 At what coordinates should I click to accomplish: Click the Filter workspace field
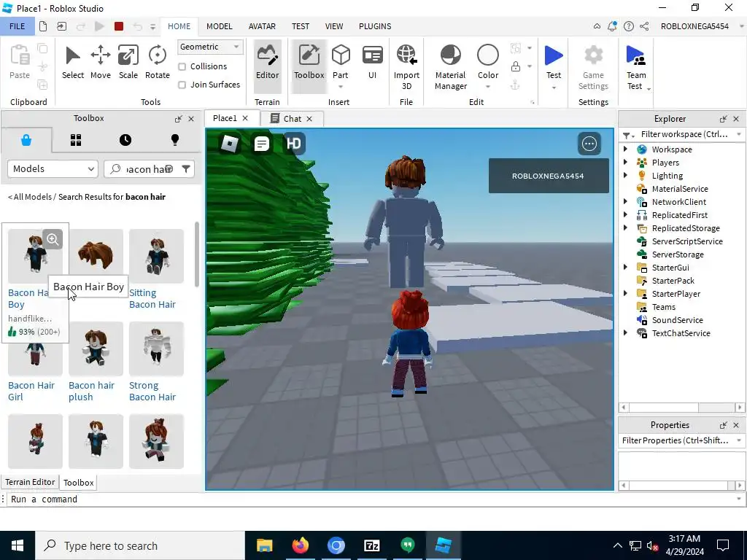[x=684, y=134]
